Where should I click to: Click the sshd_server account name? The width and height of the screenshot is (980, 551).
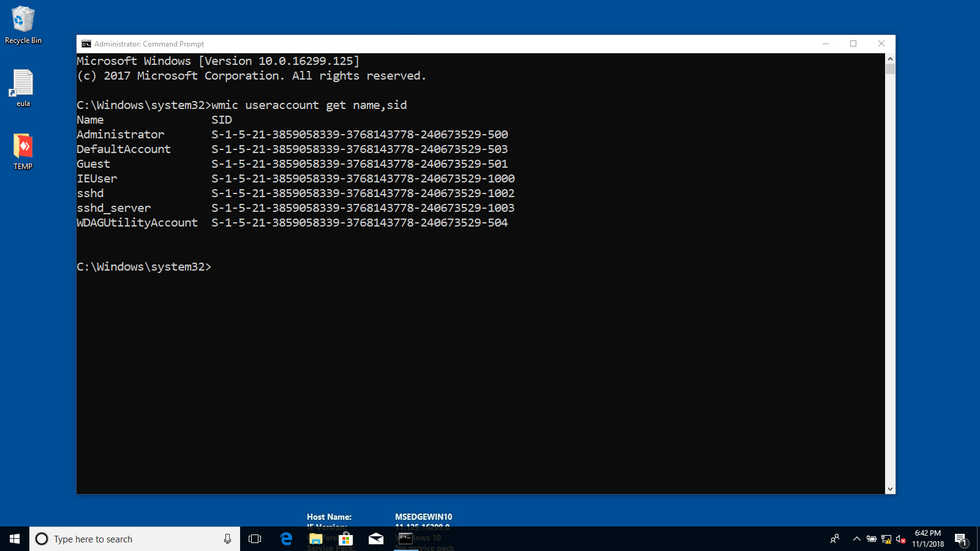[x=114, y=208]
